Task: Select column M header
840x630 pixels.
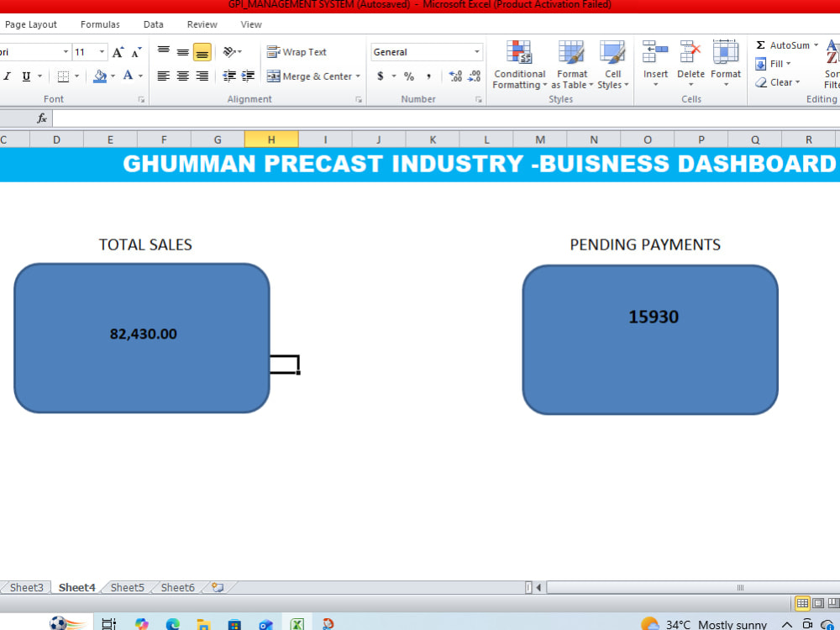Action: (x=540, y=139)
